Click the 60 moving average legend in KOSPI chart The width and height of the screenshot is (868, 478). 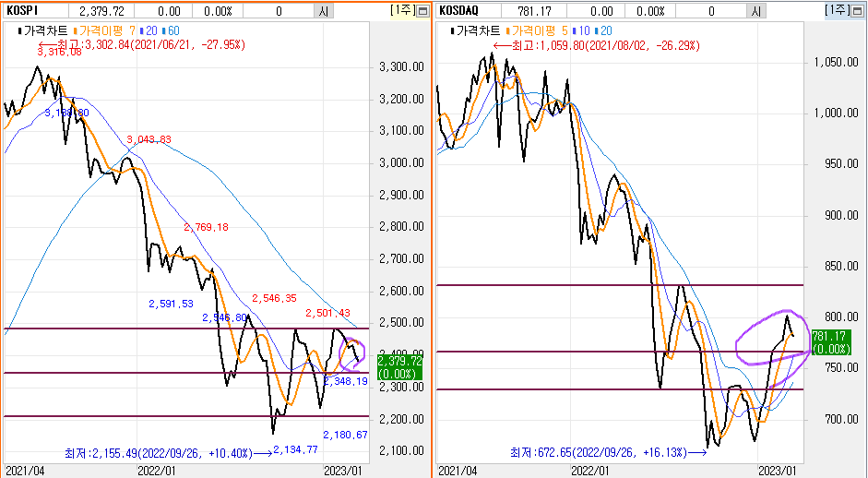point(171,31)
